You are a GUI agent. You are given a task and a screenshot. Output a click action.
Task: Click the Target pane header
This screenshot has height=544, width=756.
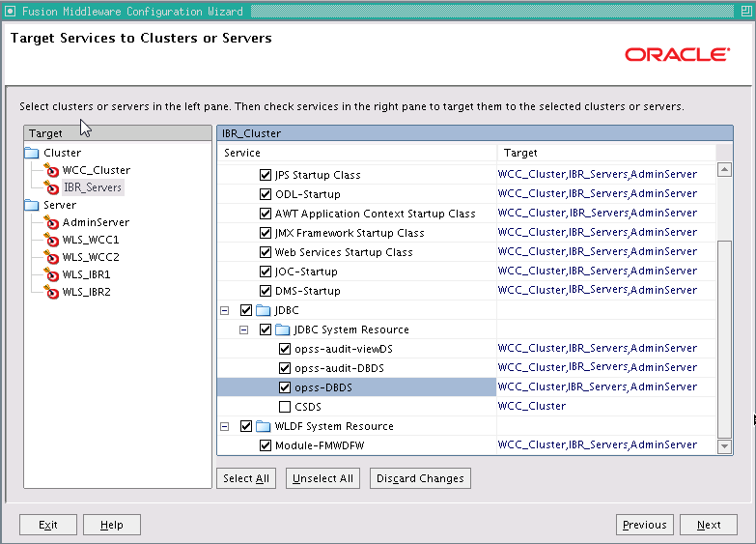[118, 133]
